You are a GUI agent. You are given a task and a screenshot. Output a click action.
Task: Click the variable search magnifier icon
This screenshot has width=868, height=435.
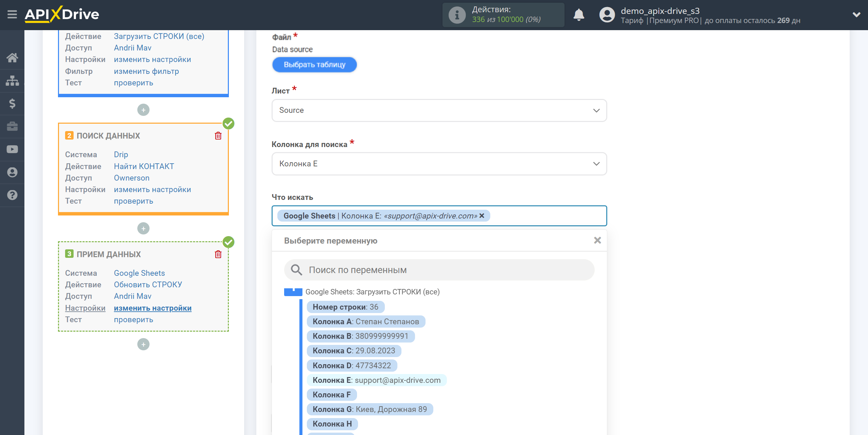tap(296, 270)
